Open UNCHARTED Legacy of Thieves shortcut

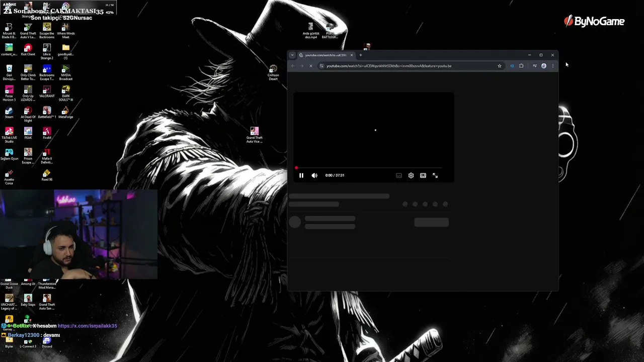9,302
